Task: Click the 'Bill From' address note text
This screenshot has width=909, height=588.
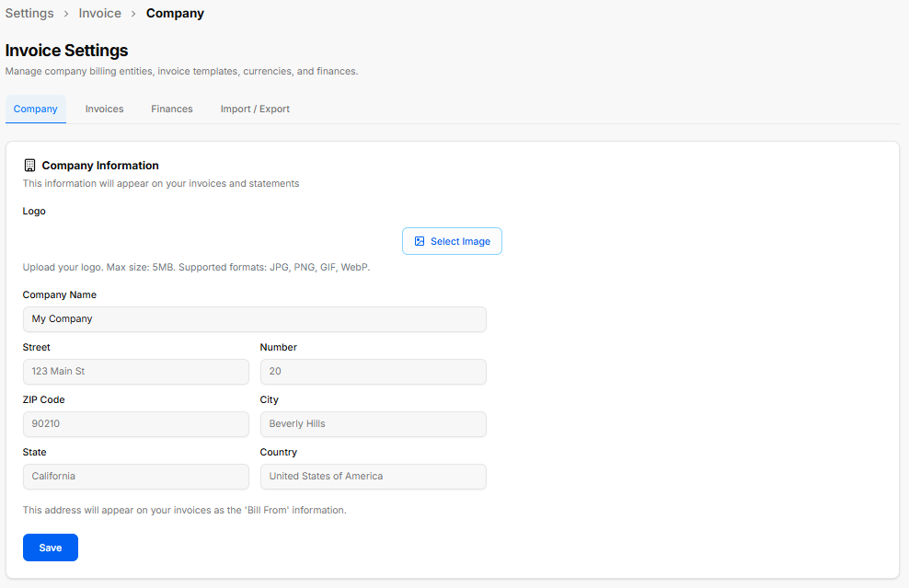Action: pyautogui.click(x=185, y=511)
